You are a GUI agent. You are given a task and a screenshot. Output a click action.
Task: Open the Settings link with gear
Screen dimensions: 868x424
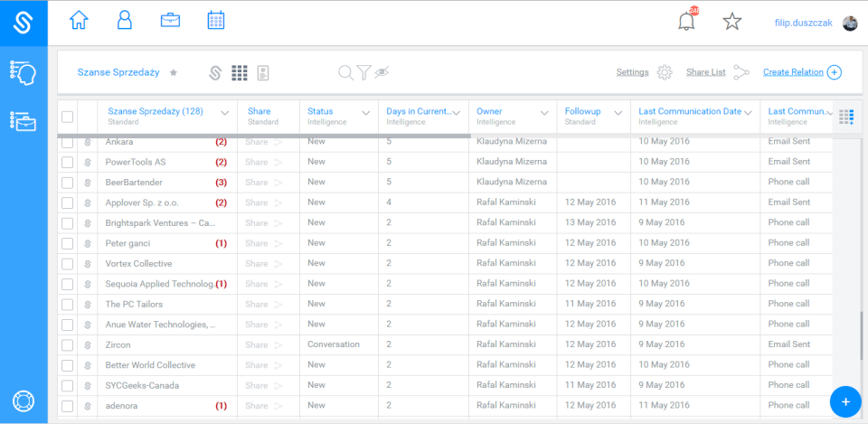644,72
